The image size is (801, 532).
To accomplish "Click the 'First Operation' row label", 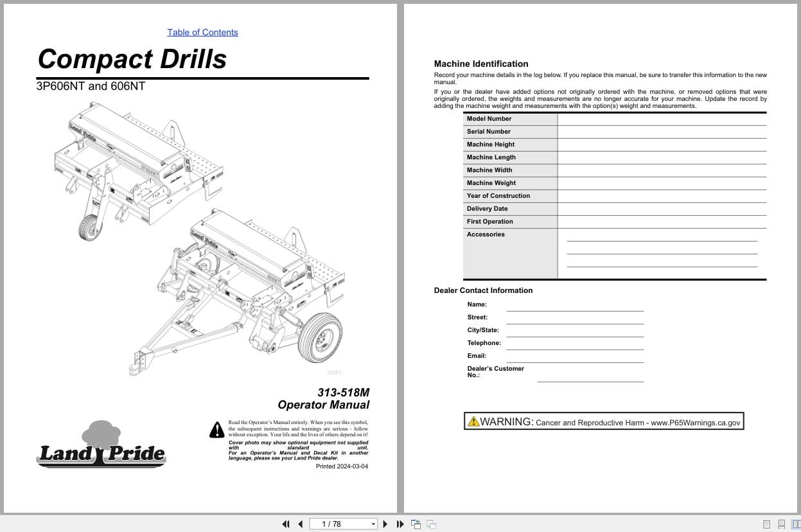I will click(490, 222).
